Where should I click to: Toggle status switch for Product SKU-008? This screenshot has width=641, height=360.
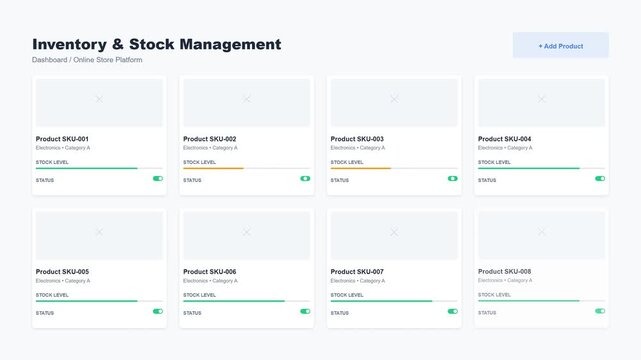600,311
